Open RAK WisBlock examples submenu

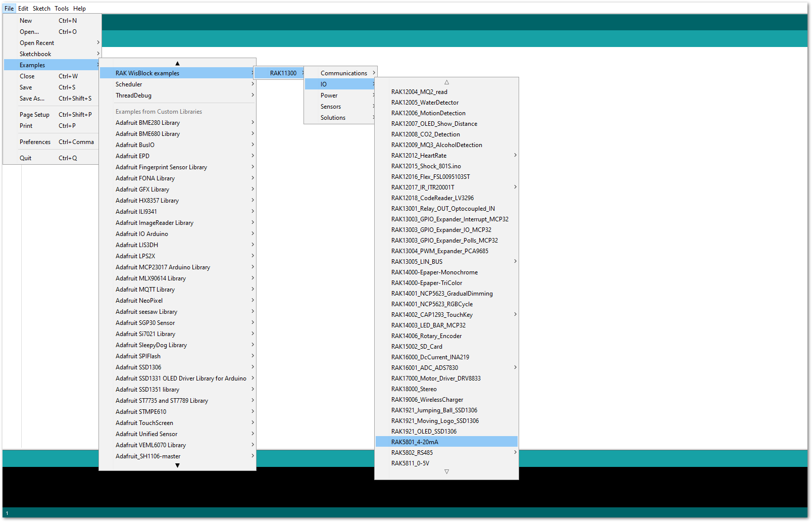tap(178, 73)
